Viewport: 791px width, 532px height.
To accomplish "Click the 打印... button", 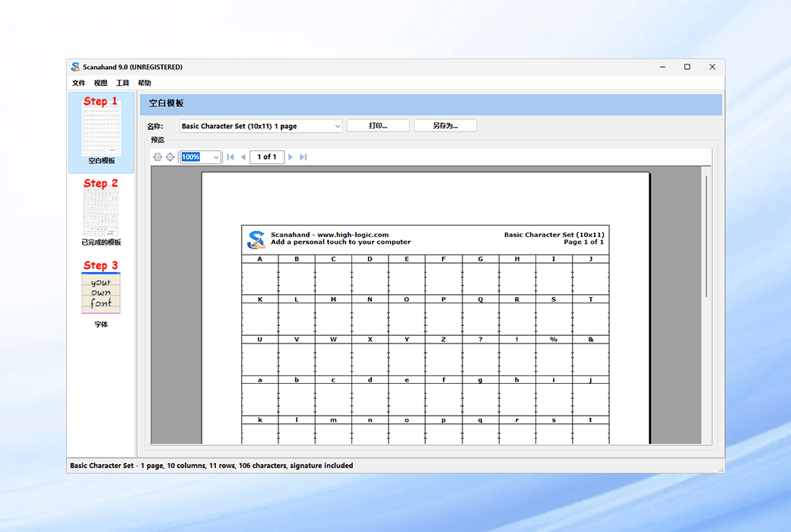I will coord(378,125).
